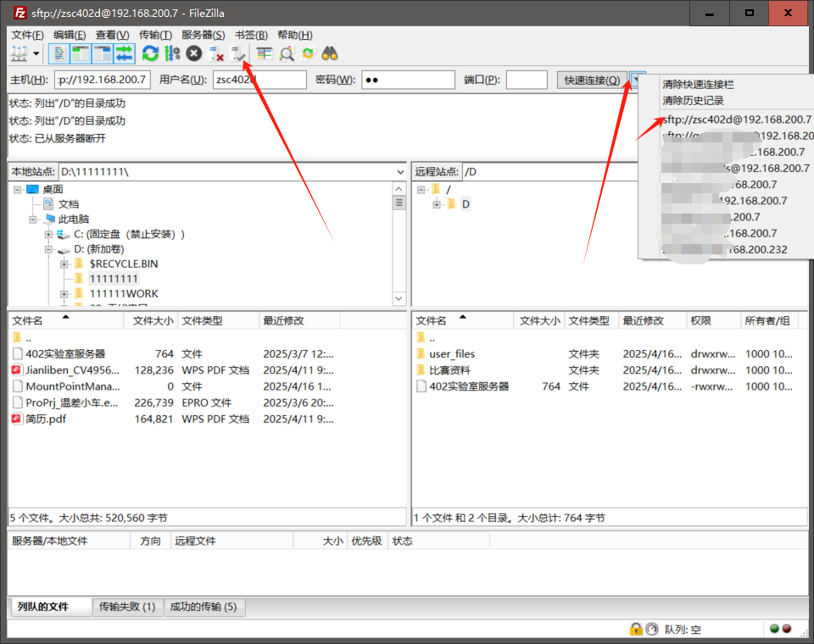Sort remote files by 所有者/组 column
Image resolution: width=814 pixels, height=644 pixels.
coord(769,320)
